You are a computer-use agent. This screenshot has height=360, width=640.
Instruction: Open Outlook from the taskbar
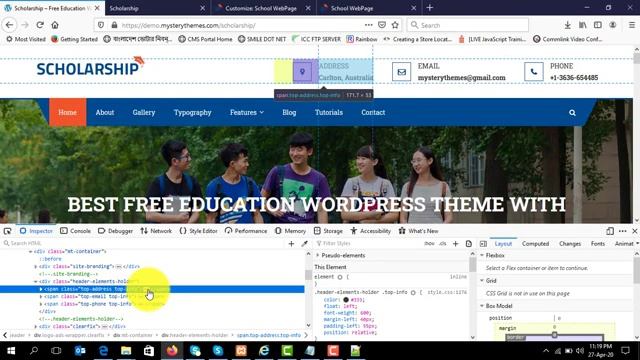click(x=80, y=351)
